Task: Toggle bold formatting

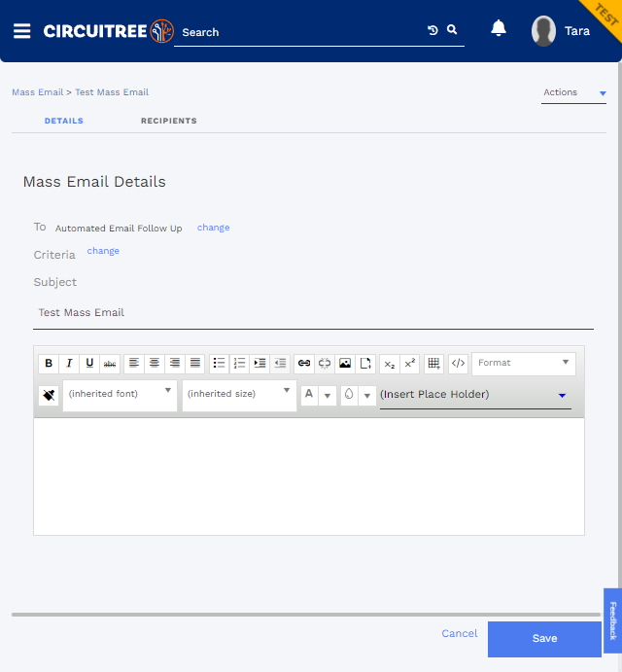Action: click(49, 364)
